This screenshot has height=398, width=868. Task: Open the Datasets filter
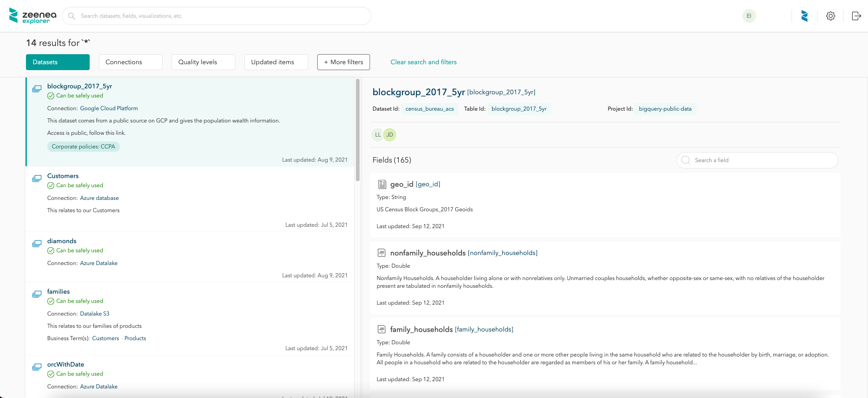pos(58,62)
